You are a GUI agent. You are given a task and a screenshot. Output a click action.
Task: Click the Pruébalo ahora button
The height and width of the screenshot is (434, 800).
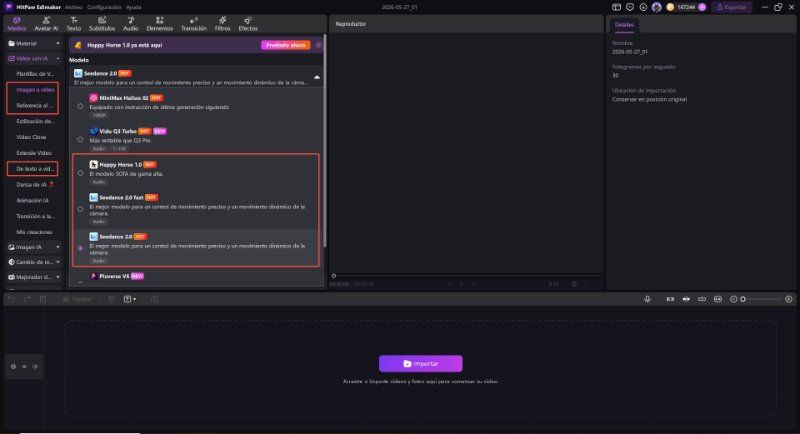coord(286,45)
